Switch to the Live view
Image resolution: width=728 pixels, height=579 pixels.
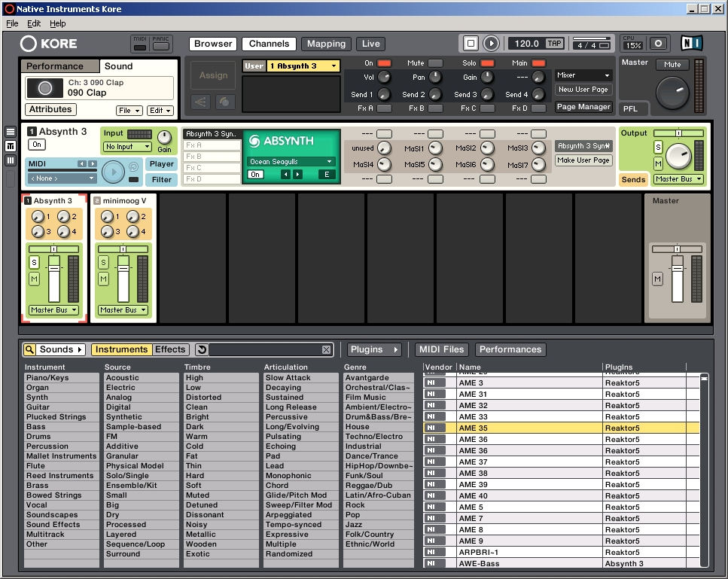[370, 44]
